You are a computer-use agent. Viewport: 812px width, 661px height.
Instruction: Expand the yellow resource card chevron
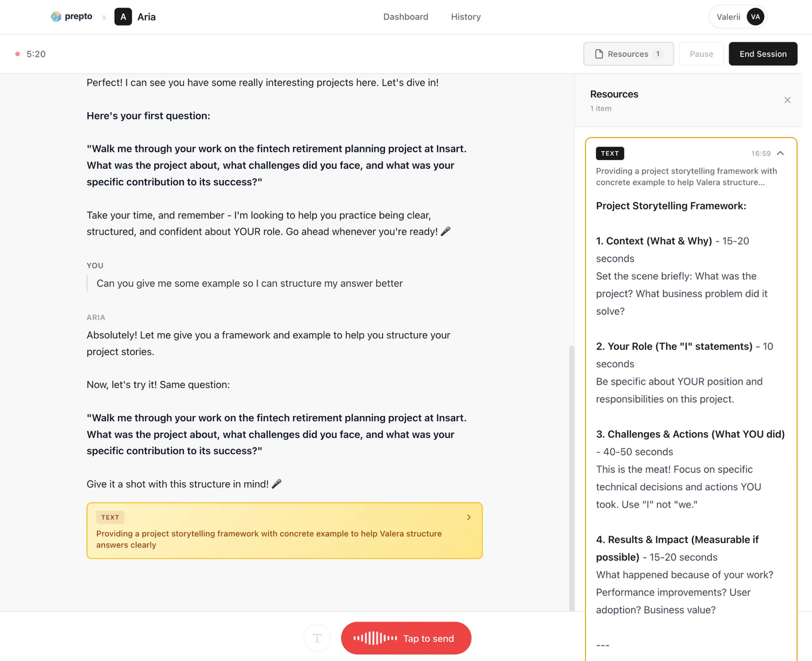469,517
